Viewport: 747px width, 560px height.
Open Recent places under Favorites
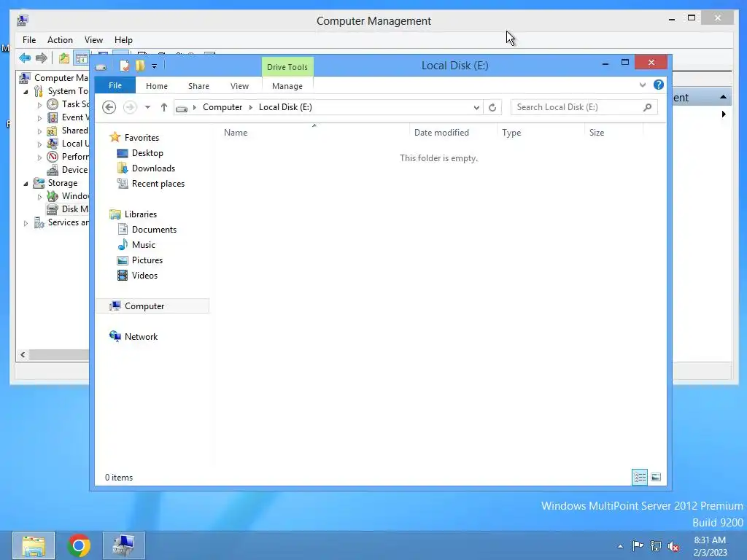tap(158, 183)
